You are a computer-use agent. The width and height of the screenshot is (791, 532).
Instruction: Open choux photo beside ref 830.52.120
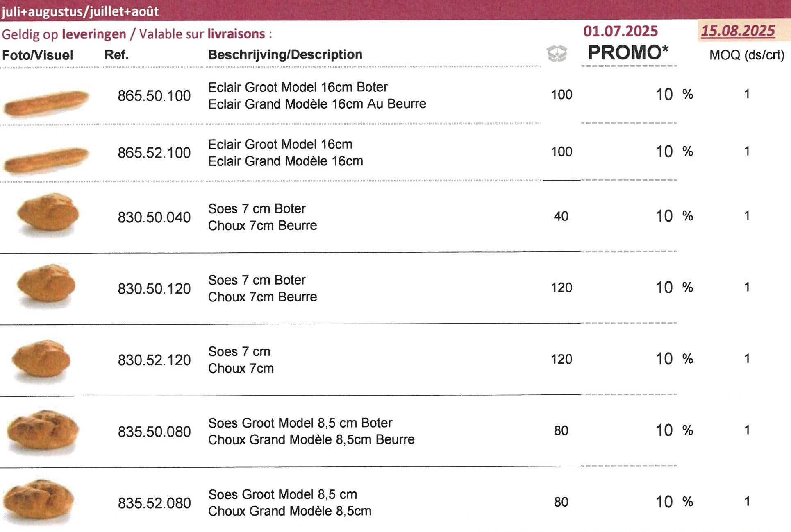tap(41, 359)
